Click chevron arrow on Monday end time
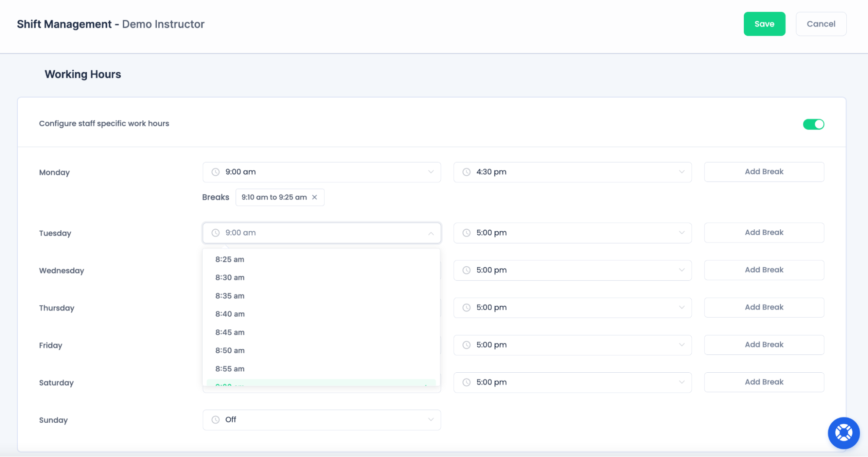Viewport: 868px width, 457px height. pyautogui.click(x=681, y=172)
